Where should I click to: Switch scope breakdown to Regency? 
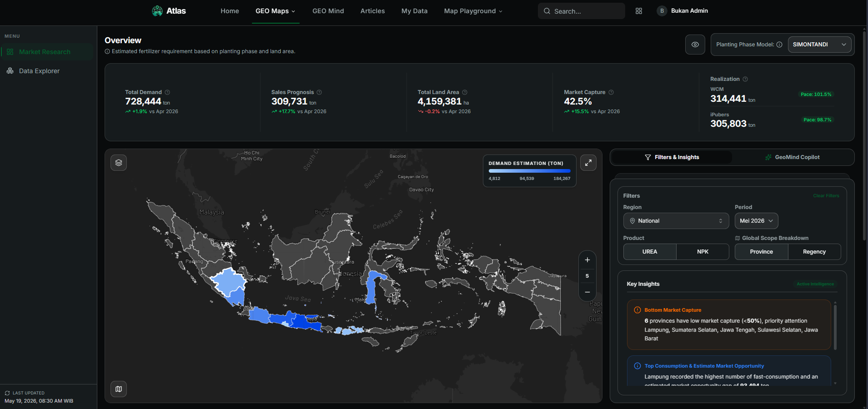pyautogui.click(x=814, y=252)
